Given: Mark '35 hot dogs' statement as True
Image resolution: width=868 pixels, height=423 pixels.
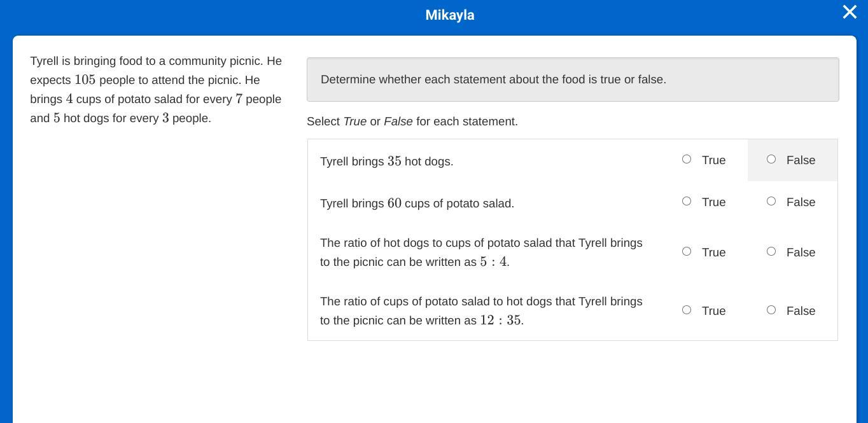Looking at the screenshot, I should point(687,159).
